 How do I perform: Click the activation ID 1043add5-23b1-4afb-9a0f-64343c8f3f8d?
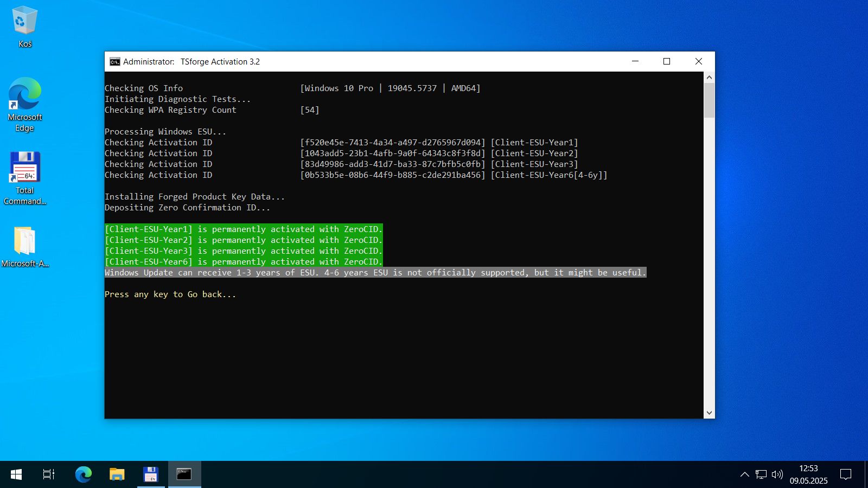tap(393, 153)
